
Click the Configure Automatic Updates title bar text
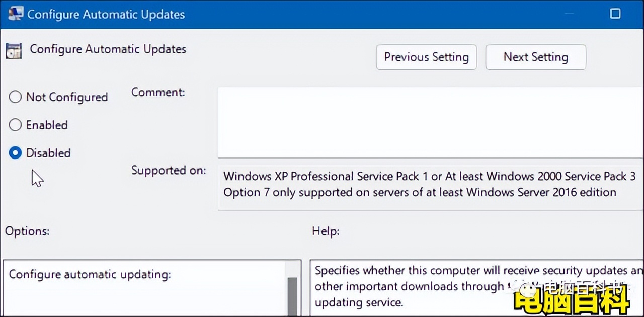[x=106, y=15]
